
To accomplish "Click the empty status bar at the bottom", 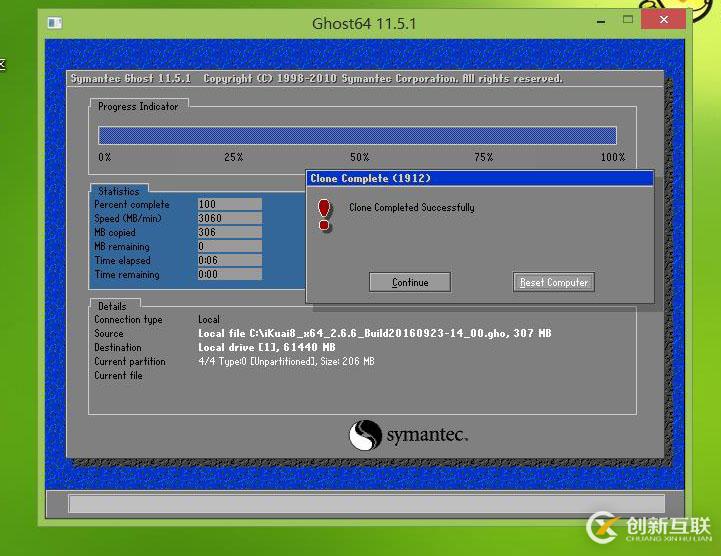I will pyautogui.click(x=366, y=503).
